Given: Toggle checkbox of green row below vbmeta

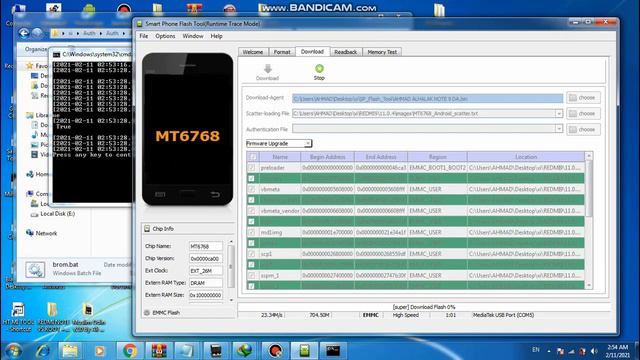Looking at the screenshot, I should (x=251, y=200).
